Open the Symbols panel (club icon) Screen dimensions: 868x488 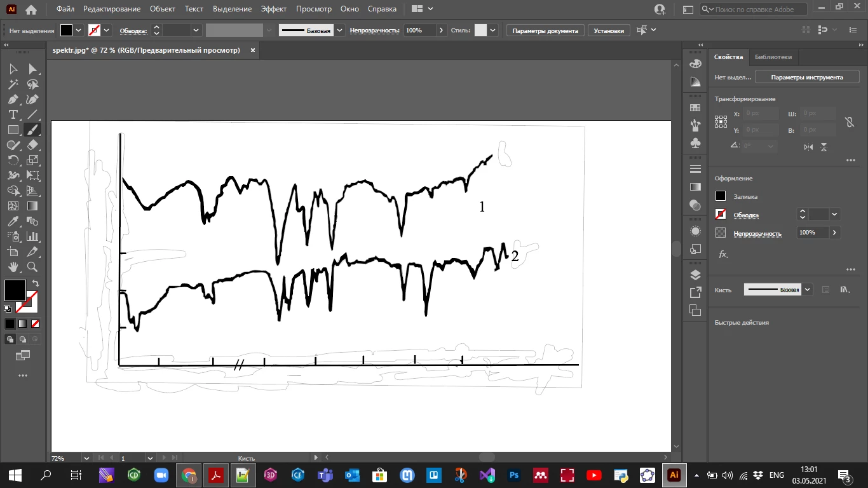coord(695,144)
